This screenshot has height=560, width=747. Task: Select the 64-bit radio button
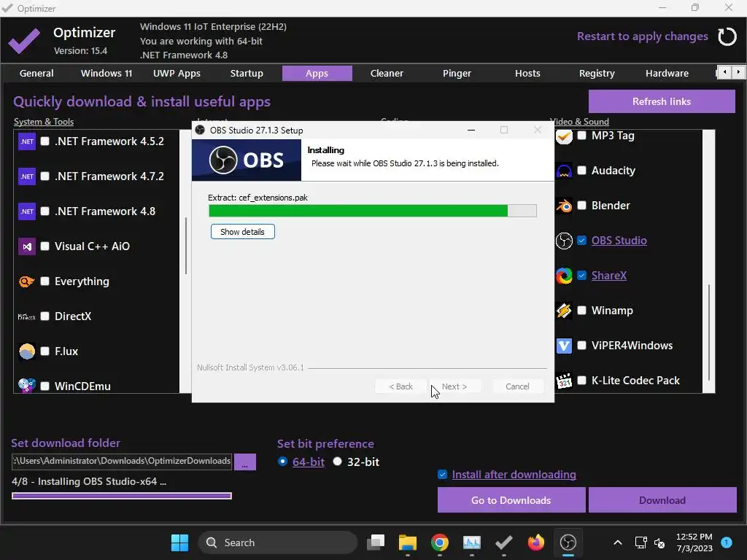tap(282, 462)
